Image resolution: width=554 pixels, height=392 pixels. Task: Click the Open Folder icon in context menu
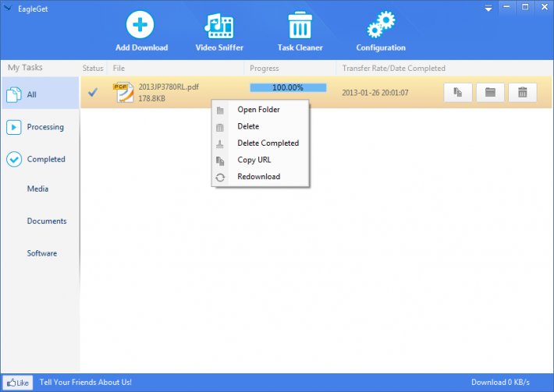tap(220, 111)
